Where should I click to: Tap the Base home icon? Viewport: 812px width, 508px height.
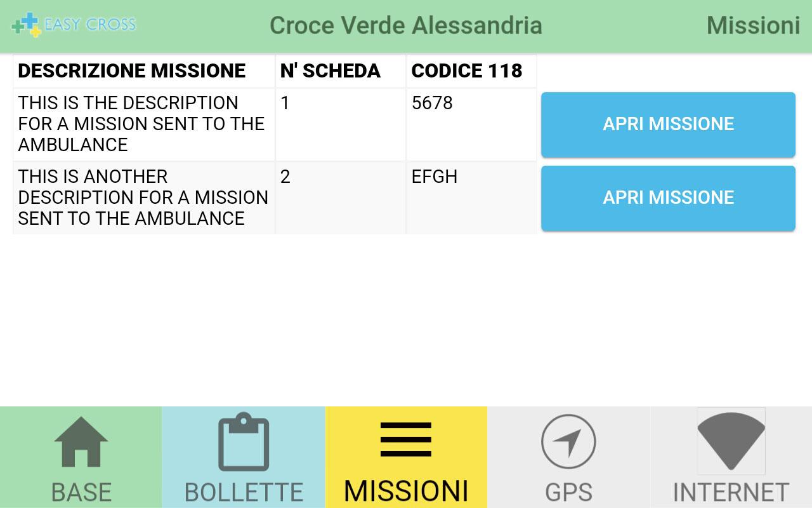click(81, 442)
